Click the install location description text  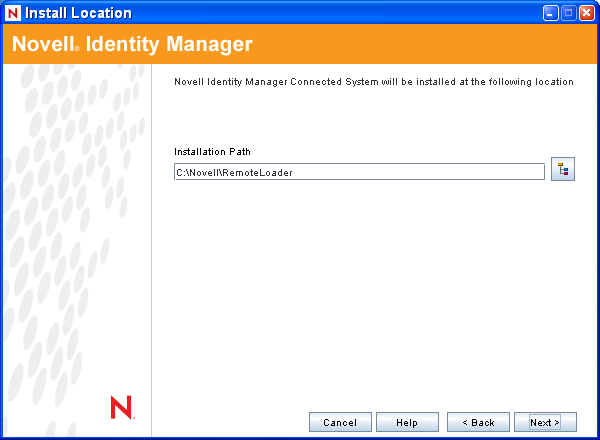(x=373, y=82)
